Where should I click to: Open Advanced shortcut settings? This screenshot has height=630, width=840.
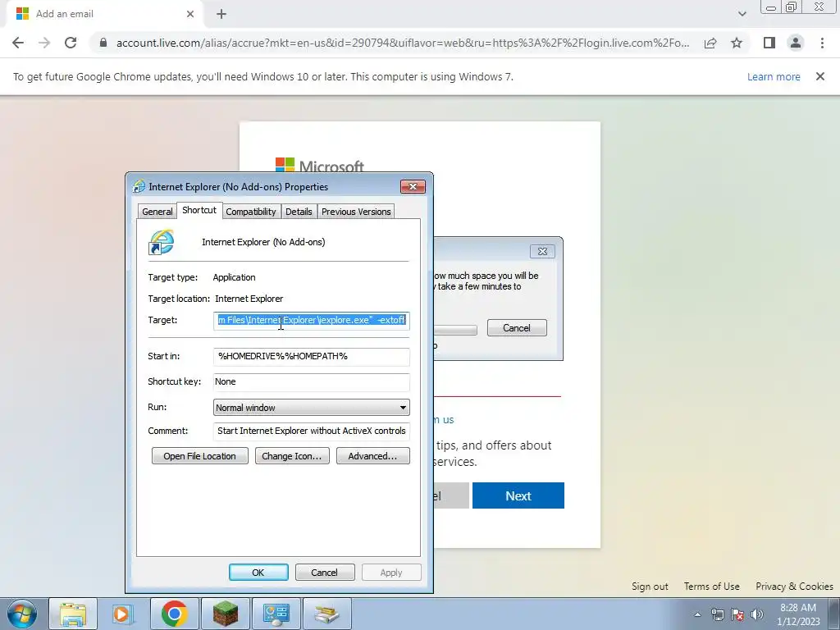pyautogui.click(x=373, y=456)
